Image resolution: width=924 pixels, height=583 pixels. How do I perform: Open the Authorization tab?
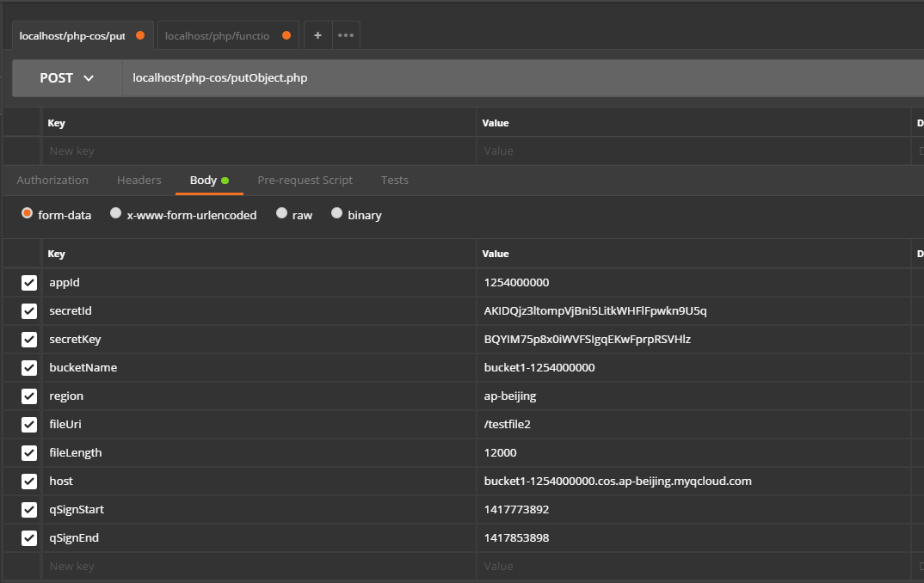(x=52, y=180)
